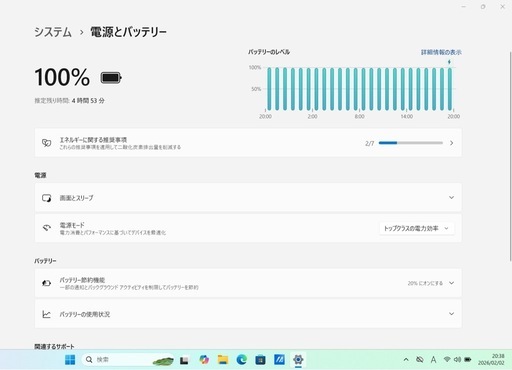
Task: Click the 推定残り時間 4 時間 53 分 text
Action: click(69, 101)
